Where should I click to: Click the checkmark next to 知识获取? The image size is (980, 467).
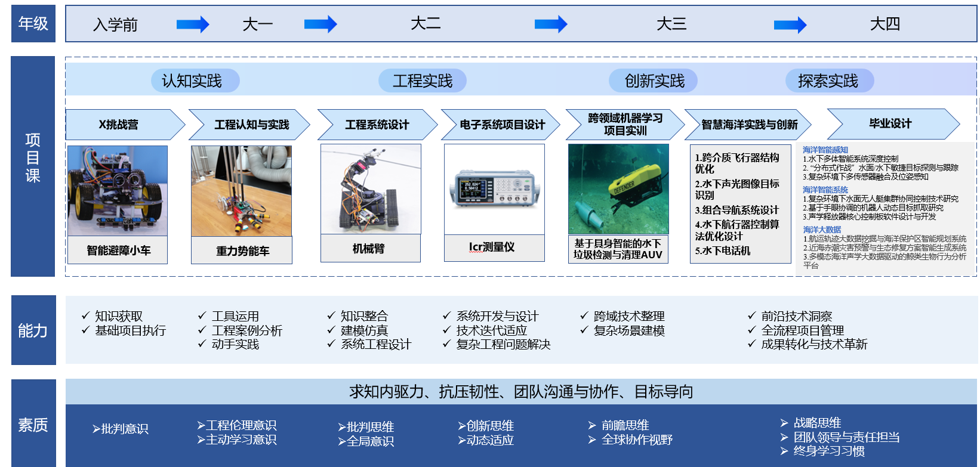(x=85, y=316)
